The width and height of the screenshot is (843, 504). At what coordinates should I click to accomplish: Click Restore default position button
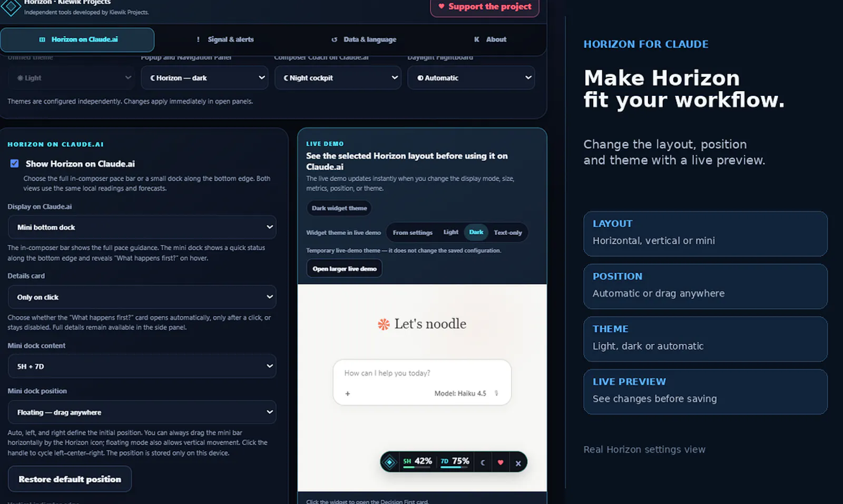70,479
